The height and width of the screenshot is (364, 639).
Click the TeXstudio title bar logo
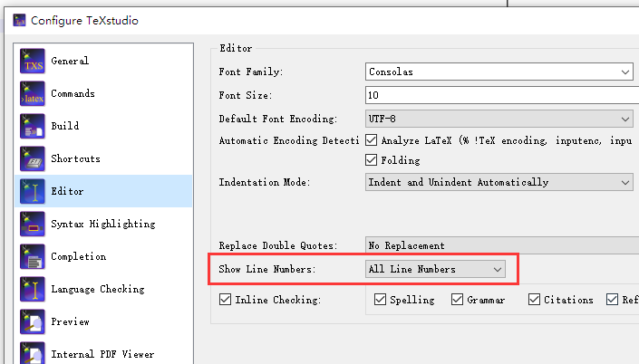point(19,20)
